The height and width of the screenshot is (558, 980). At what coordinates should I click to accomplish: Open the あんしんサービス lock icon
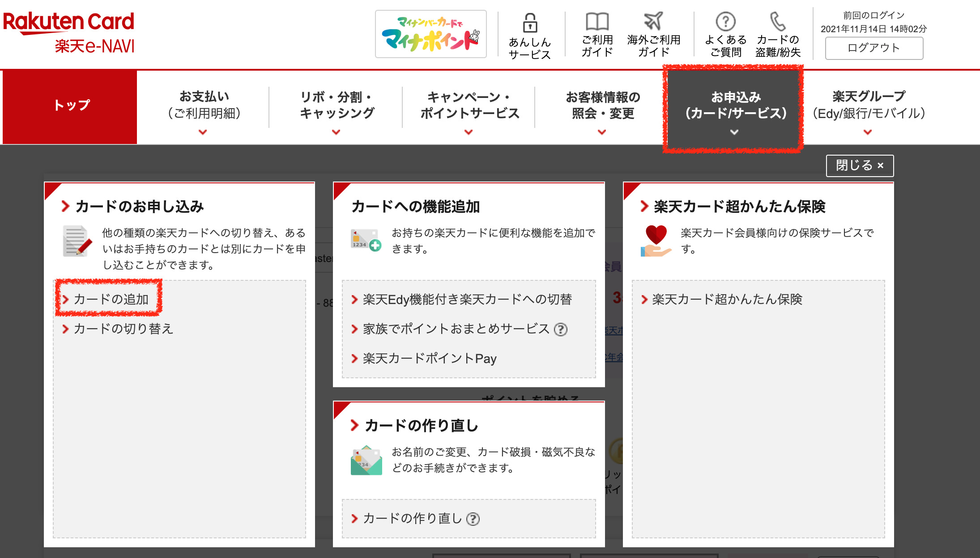pos(530,22)
